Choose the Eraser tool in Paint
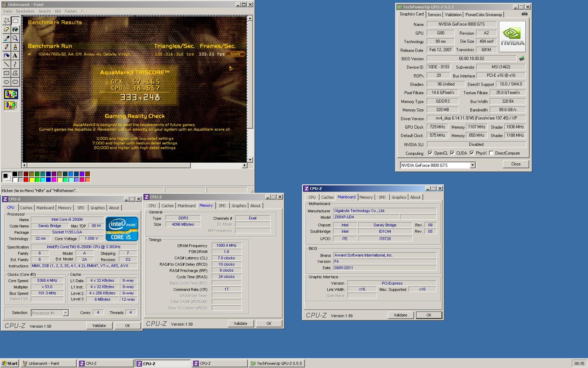 [6, 29]
